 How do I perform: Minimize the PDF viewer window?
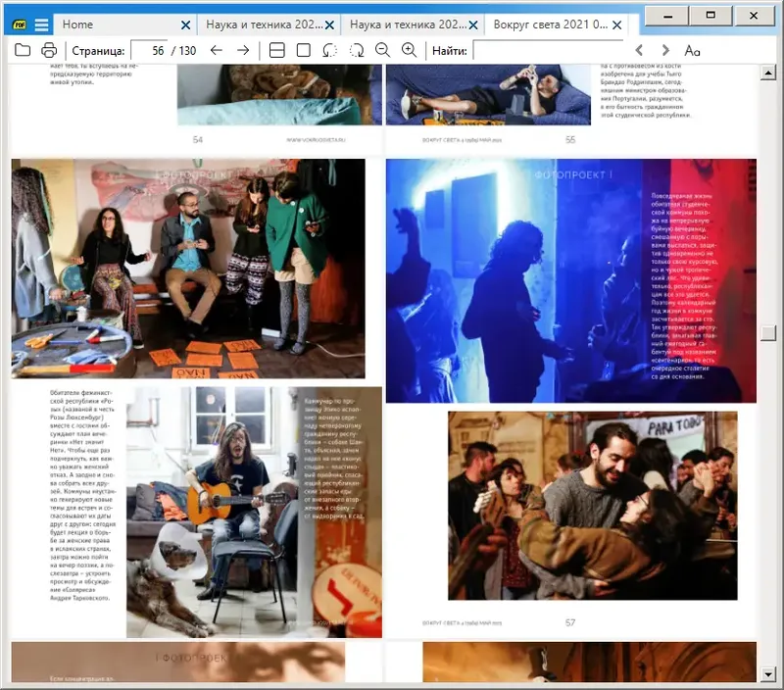[x=667, y=16]
